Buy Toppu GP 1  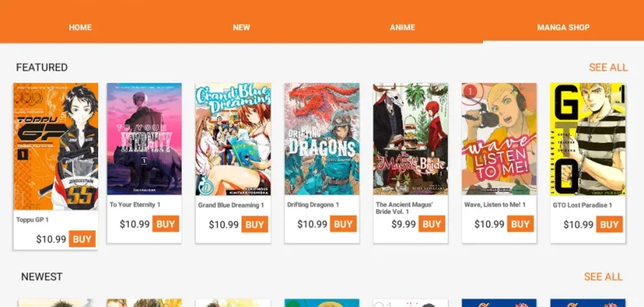[82, 239]
